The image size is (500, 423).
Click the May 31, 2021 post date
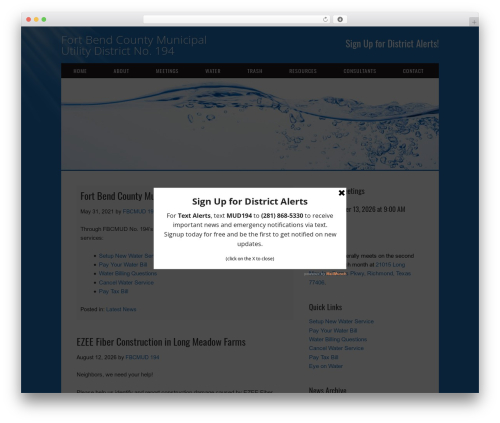[x=97, y=212]
